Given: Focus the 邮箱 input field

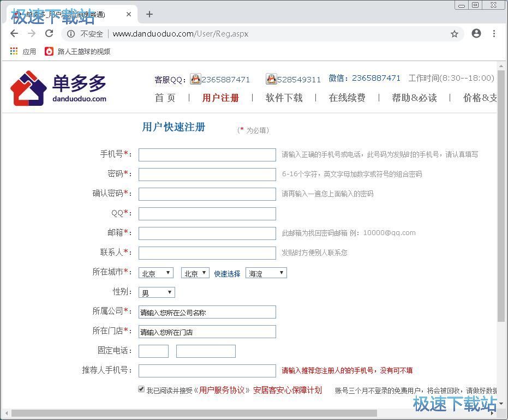Looking at the screenshot, I should [x=207, y=233].
